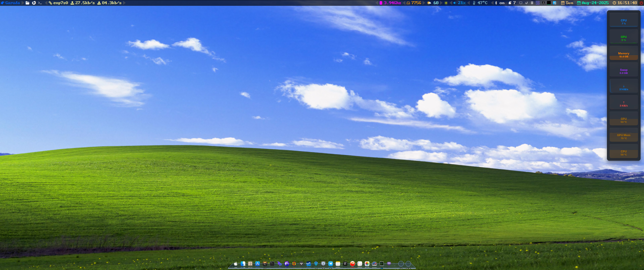This screenshot has height=270, width=644.
Task: Expand the enp7s0 network module
Action: click(58, 3)
